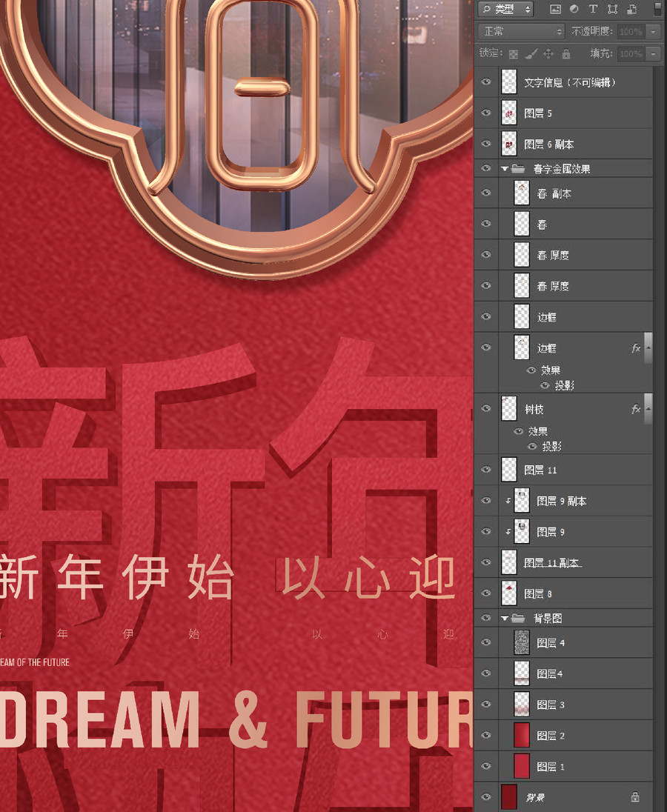Click the folder icon of 背景图 group
Image resolution: width=667 pixels, height=812 pixels.
point(518,618)
